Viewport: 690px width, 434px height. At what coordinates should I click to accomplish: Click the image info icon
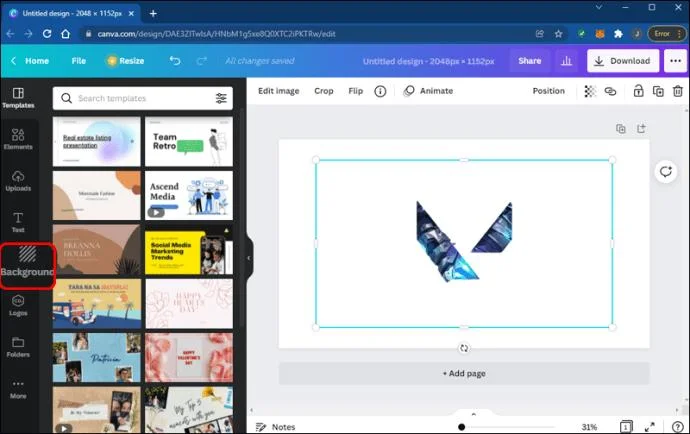point(380,91)
